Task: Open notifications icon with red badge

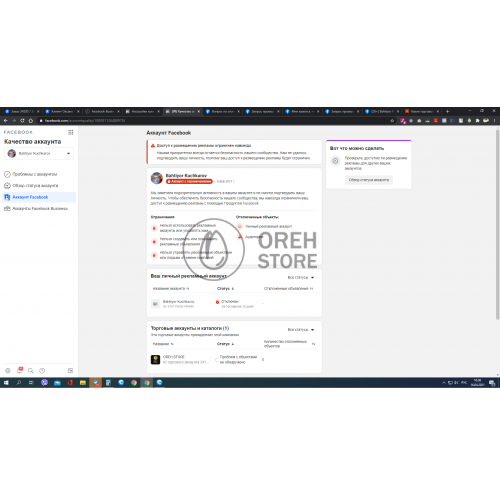Action: (20, 370)
